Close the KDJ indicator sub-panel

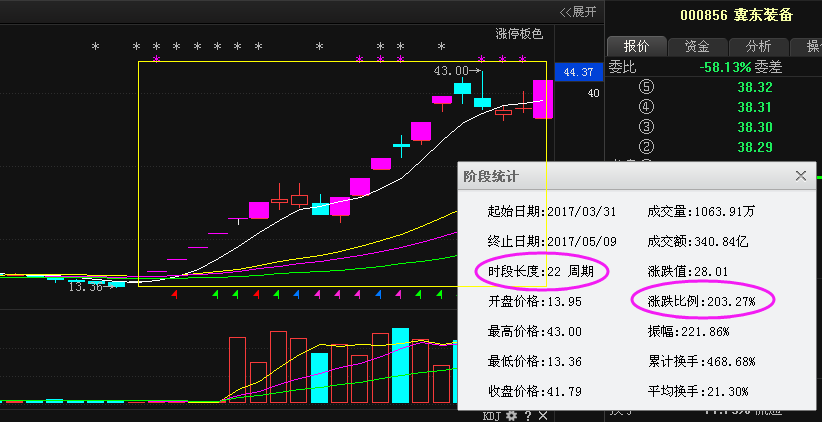click(542, 415)
